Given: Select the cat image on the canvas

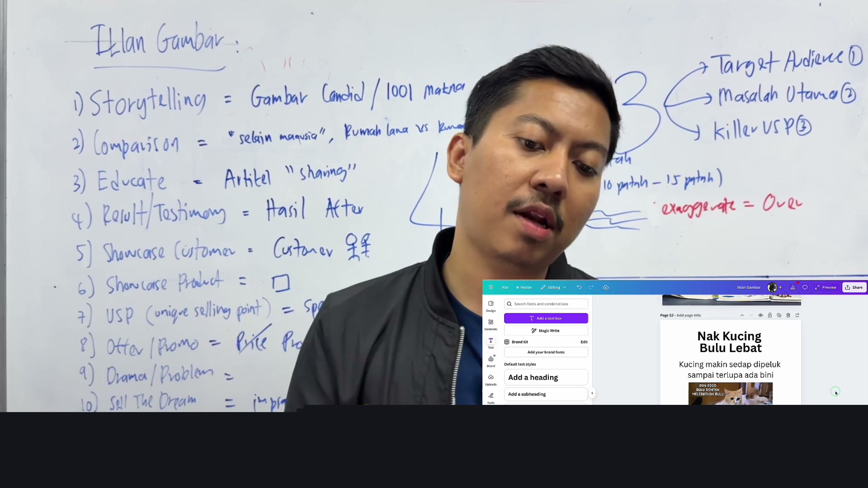Looking at the screenshot, I should (731, 394).
